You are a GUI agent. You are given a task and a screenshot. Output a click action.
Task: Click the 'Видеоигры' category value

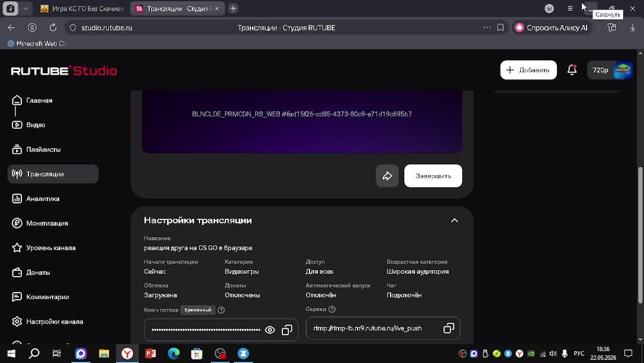point(241,271)
